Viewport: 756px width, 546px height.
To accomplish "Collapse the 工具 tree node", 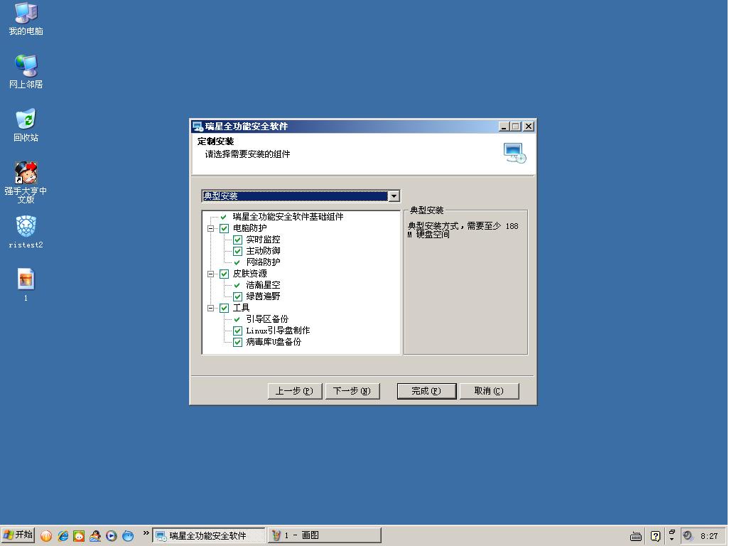I will [x=211, y=309].
